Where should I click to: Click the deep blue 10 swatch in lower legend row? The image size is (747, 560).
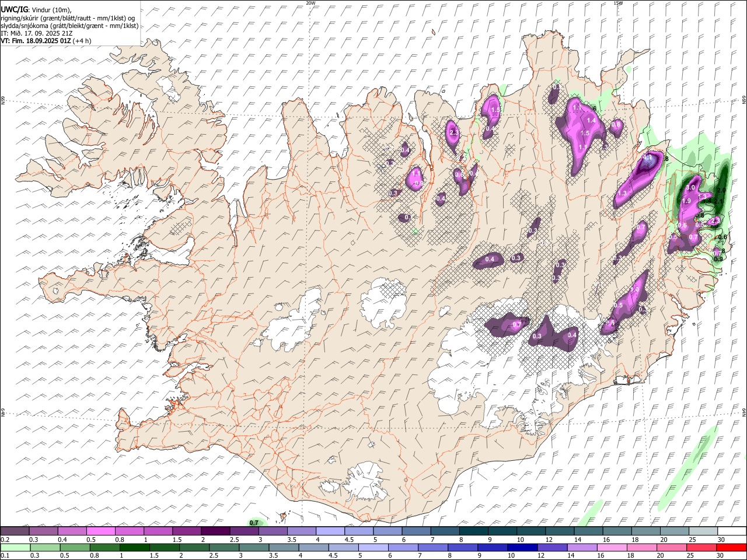522,547
